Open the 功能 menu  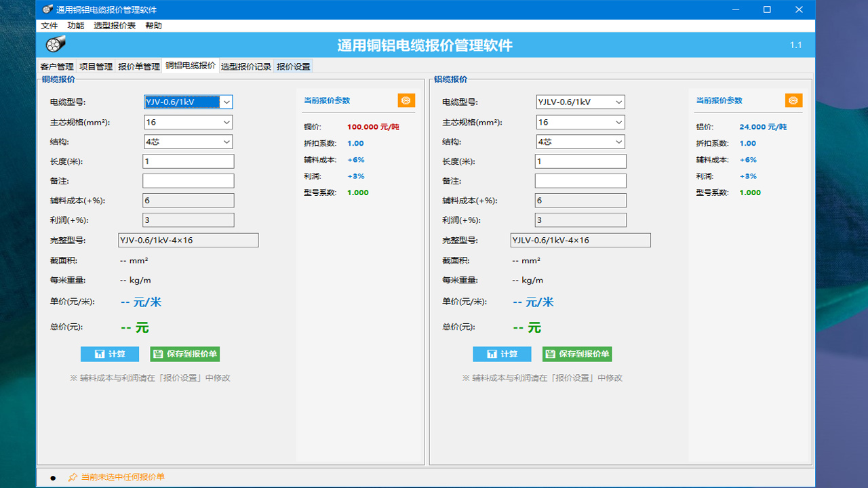click(76, 26)
